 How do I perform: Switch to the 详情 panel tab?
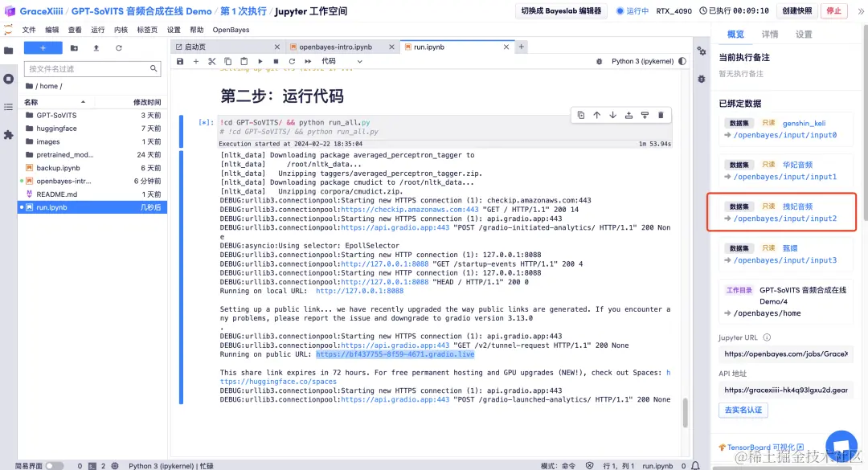pyautogui.click(x=769, y=35)
